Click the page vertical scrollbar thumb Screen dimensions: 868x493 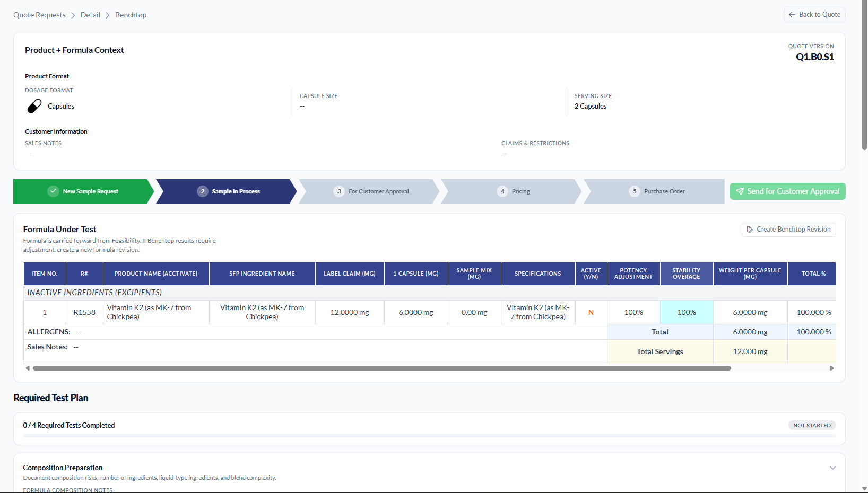865,75
